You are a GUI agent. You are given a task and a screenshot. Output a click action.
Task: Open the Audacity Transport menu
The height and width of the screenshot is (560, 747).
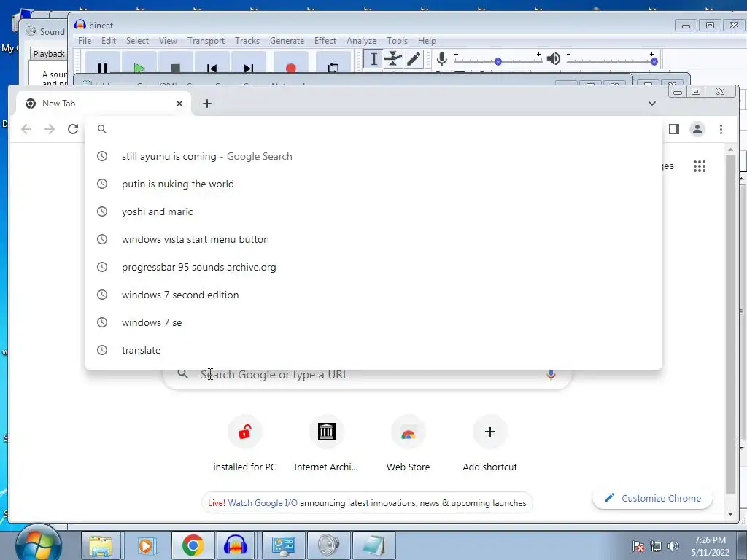click(x=206, y=41)
